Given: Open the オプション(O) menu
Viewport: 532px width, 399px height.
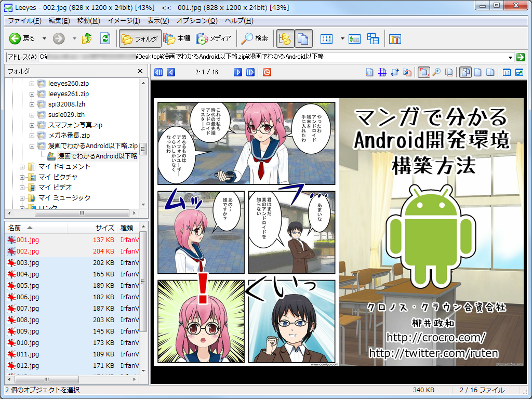Looking at the screenshot, I should coord(197,21).
